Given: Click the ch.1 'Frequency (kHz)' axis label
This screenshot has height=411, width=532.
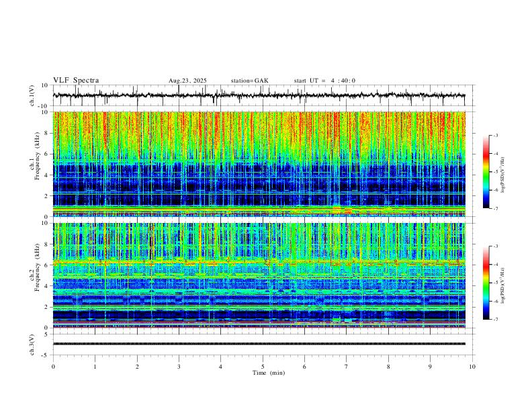Looking at the screenshot, I should (x=38, y=156).
